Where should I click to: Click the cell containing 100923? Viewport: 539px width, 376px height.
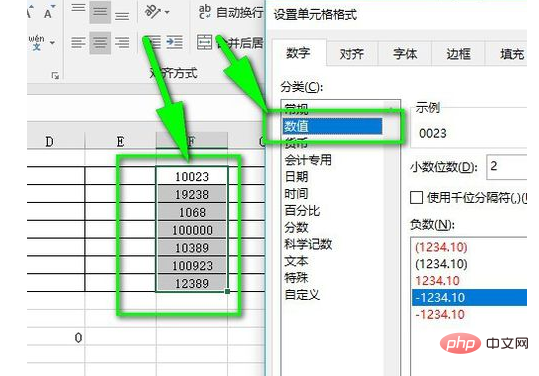point(192,265)
